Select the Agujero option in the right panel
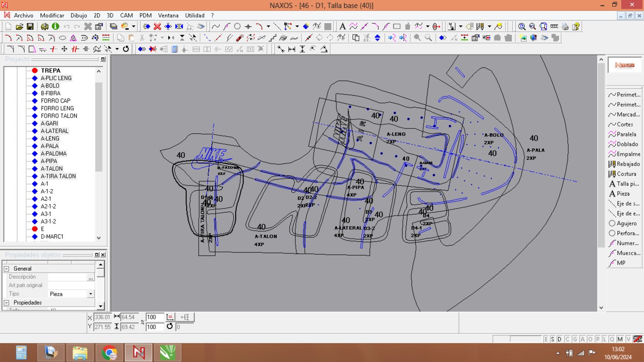Image resolution: width=644 pixels, height=362 pixels. (x=624, y=223)
